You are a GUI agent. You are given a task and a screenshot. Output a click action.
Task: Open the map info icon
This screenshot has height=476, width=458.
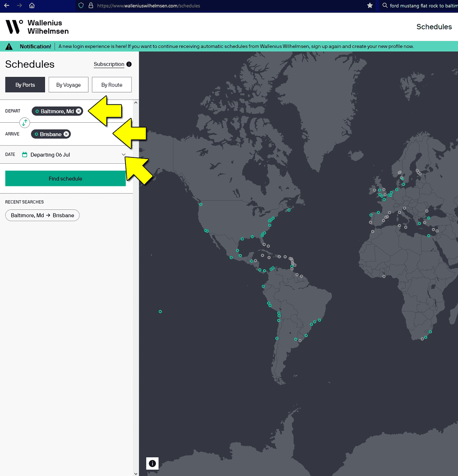[152, 464]
